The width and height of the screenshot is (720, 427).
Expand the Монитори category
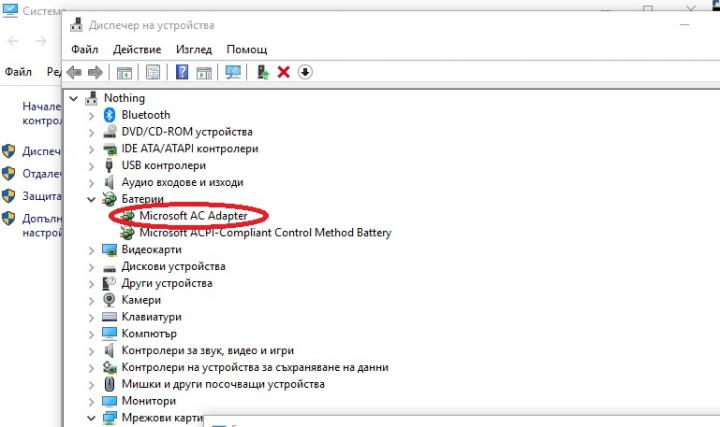pos(91,401)
